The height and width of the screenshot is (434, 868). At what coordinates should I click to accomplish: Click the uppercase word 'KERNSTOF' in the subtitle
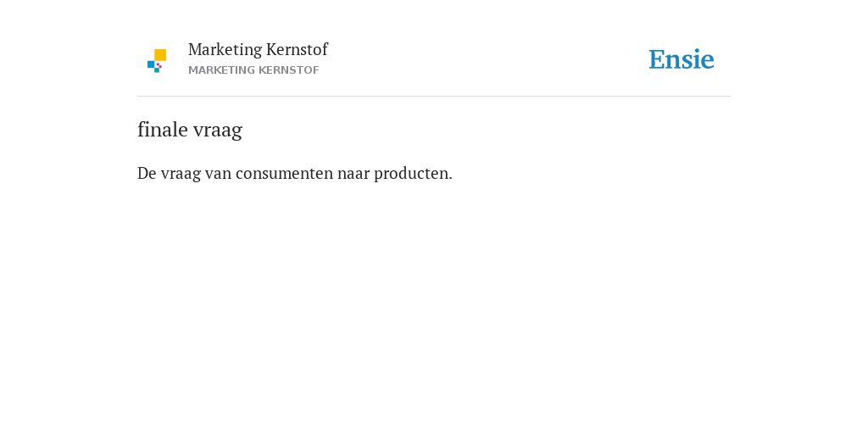pos(287,70)
